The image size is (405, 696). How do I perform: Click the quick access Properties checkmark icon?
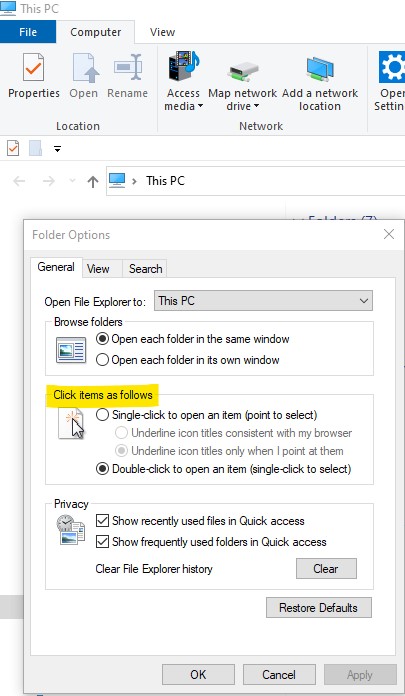(x=13, y=148)
